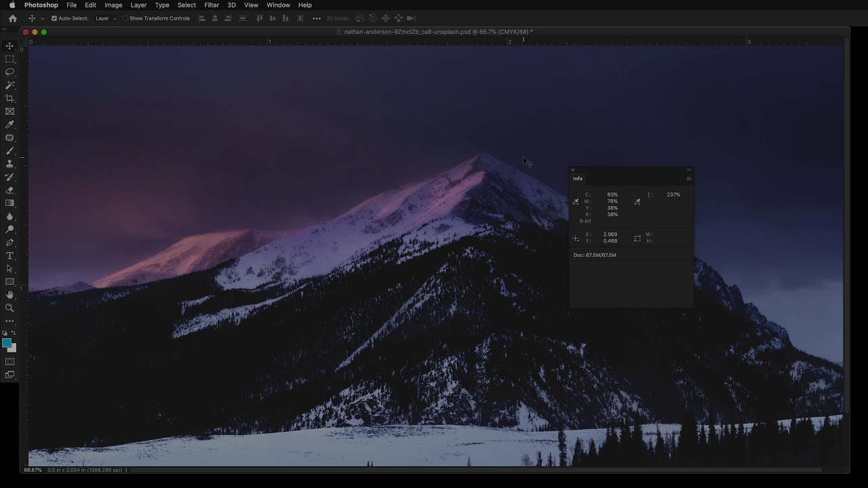The height and width of the screenshot is (488, 868).
Task: Open the Window menu
Action: (x=278, y=5)
